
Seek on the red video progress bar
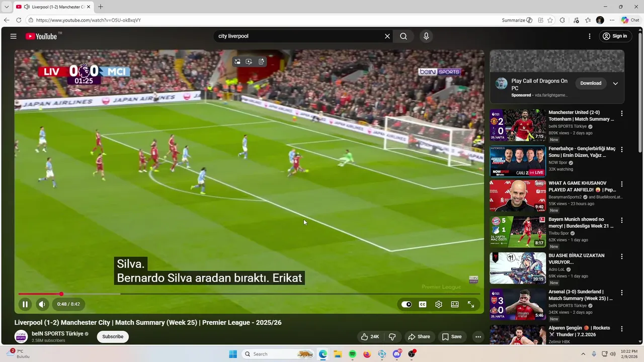[249, 294]
